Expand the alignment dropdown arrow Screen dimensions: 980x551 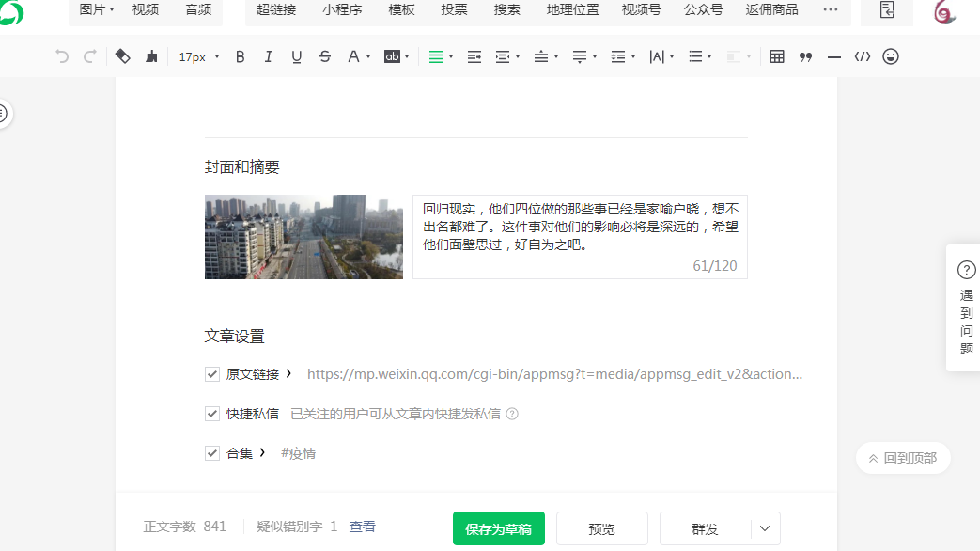[x=451, y=57]
